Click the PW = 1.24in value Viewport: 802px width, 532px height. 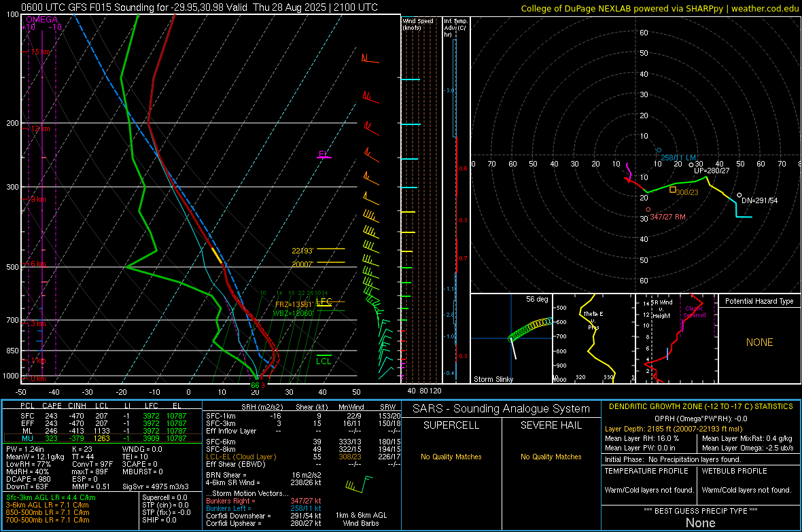(24, 449)
